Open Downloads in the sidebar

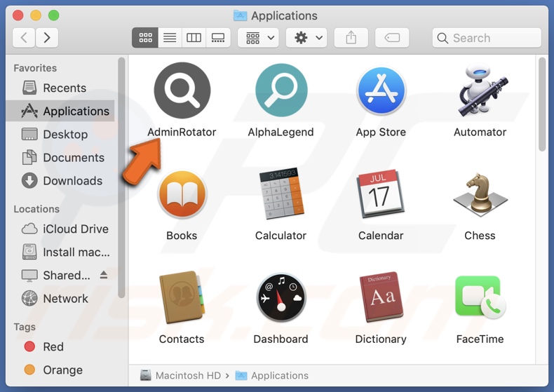point(60,181)
